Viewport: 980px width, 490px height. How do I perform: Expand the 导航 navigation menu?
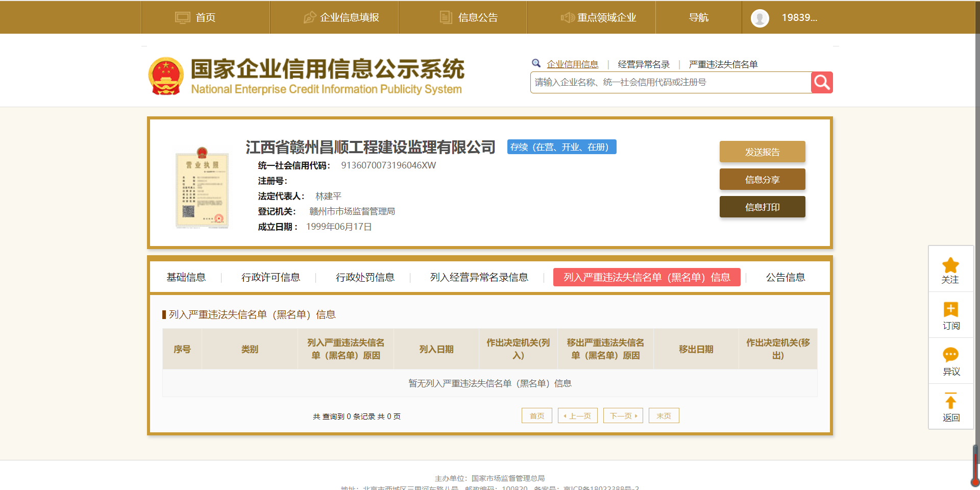click(x=698, y=18)
